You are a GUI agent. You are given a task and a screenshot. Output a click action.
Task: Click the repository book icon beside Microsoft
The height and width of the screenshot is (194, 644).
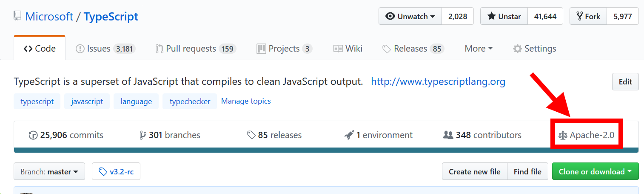pos(17,17)
